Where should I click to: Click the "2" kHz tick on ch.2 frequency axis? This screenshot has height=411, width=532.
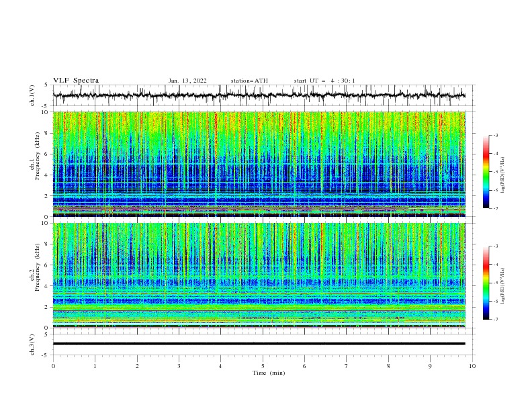[x=47, y=307]
